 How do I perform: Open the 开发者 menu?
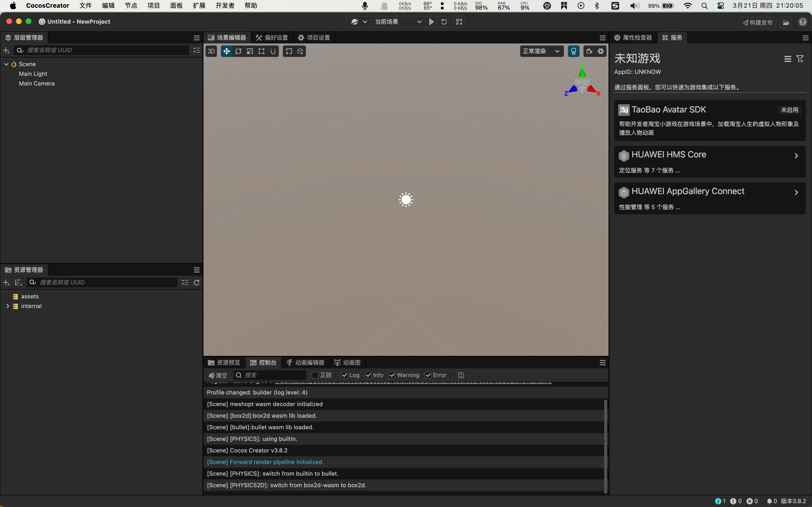[x=225, y=6]
